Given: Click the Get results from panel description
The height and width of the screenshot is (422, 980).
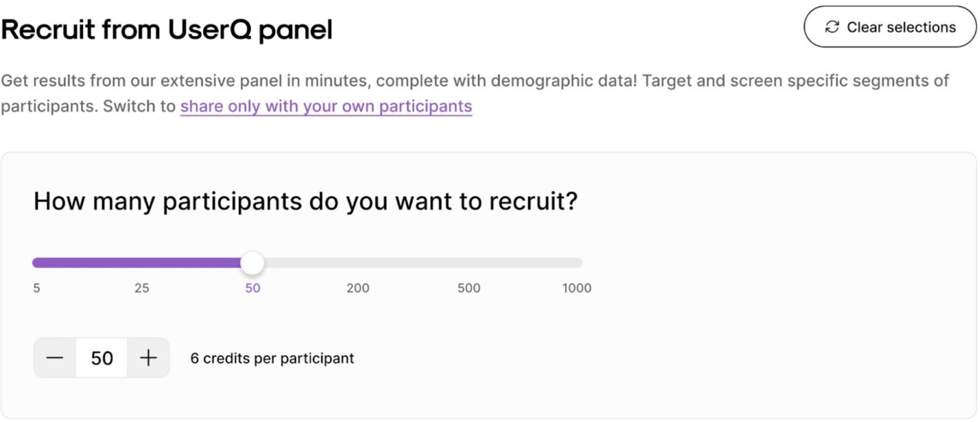Looking at the screenshot, I should (474, 81).
